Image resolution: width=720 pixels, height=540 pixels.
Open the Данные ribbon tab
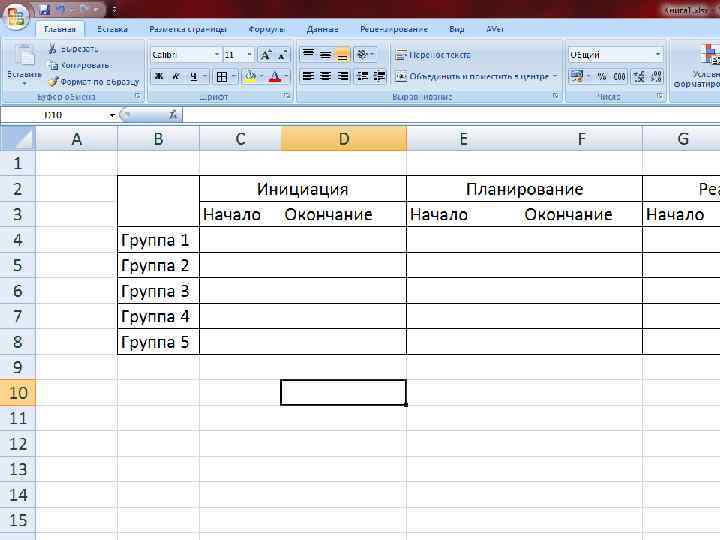pyautogui.click(x=322, y=29)
